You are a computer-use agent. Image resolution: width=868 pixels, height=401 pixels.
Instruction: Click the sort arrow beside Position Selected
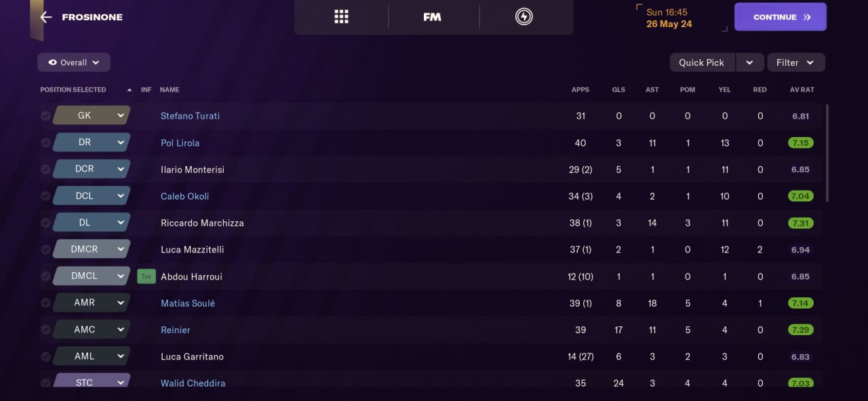(129, 90)
